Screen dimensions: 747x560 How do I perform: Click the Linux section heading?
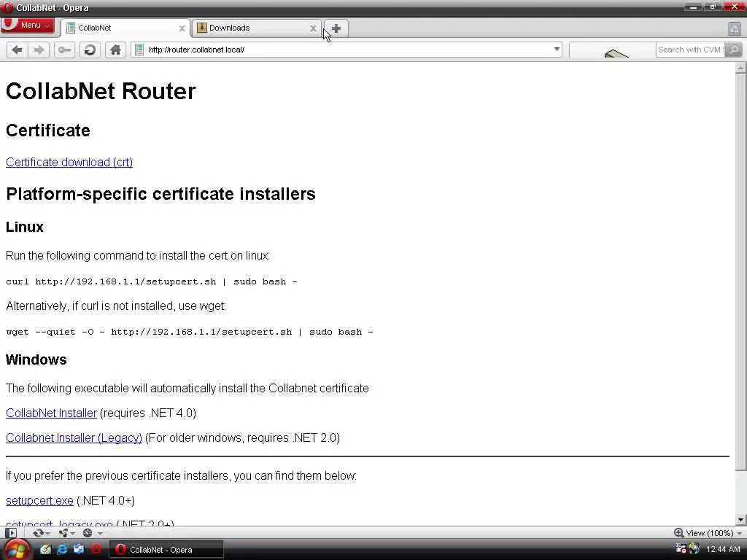pos(24,227)
